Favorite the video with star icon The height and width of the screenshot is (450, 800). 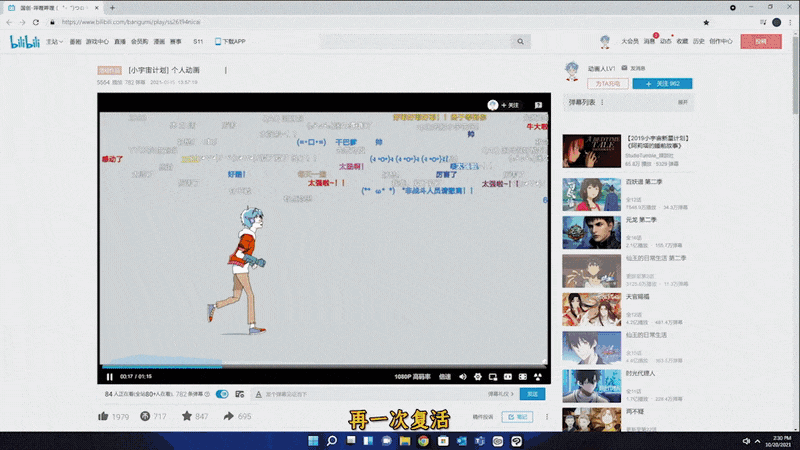point(187,416)
